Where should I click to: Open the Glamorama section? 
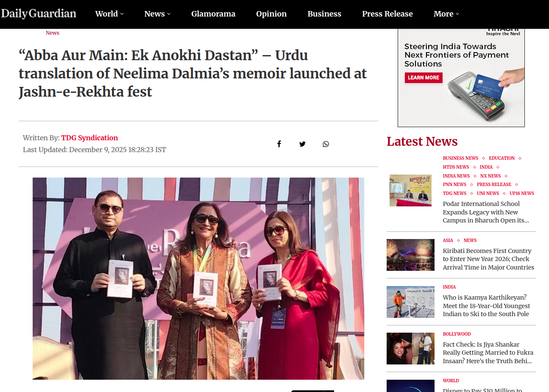pos(213,14)
